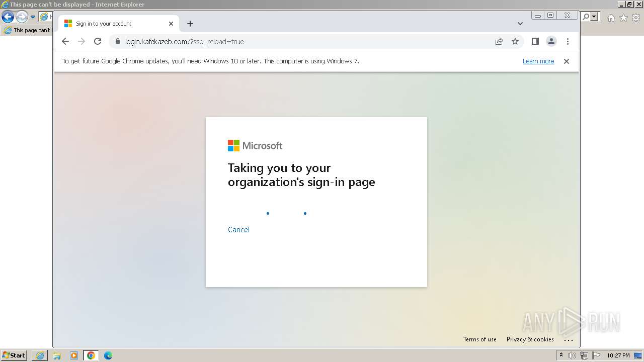Image resolution: width=644 pixels, height=362 pixels.
Task: Open network status in the tray
Action: 584,355
